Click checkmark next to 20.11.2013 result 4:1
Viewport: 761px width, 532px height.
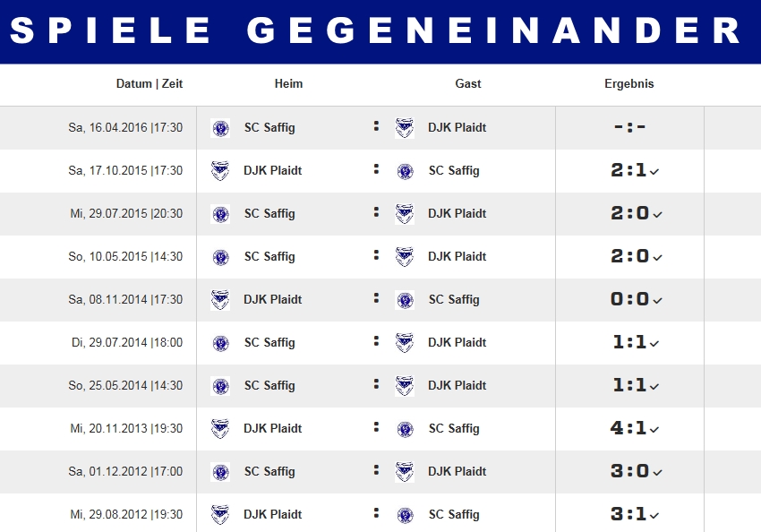pos(654,430)
